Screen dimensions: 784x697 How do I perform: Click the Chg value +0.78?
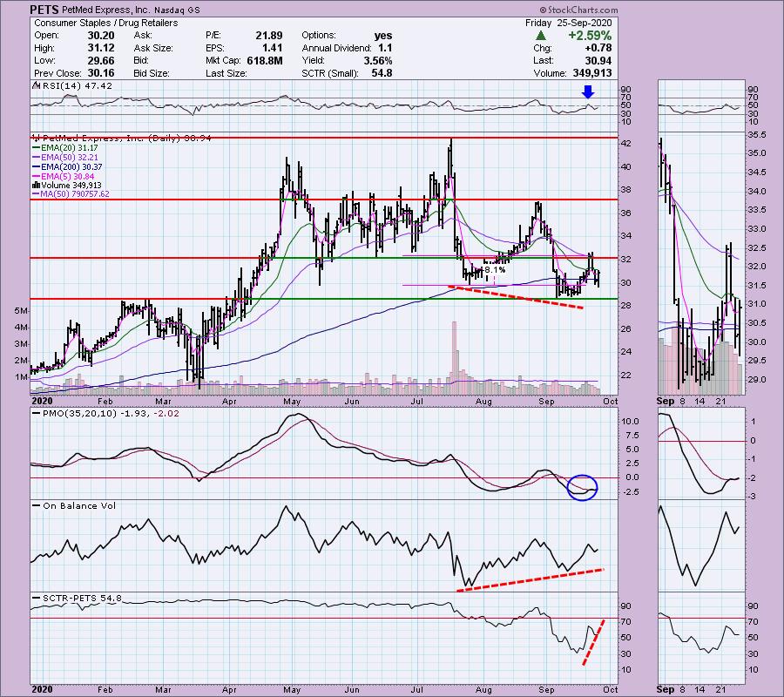pyautogui.click(x=598, y=48)
